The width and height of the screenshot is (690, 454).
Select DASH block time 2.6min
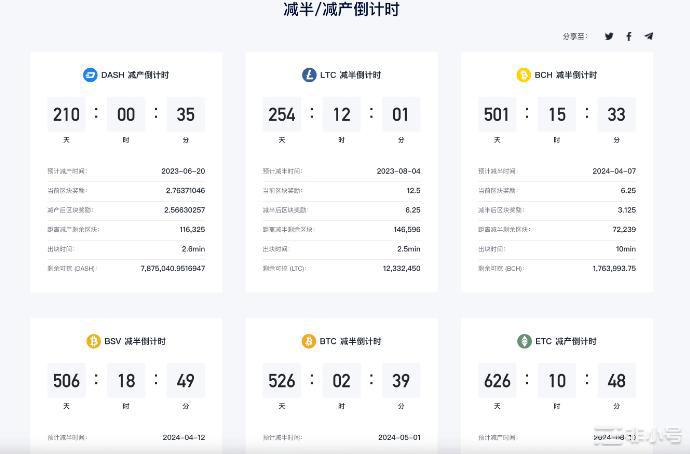click(193, 249)
